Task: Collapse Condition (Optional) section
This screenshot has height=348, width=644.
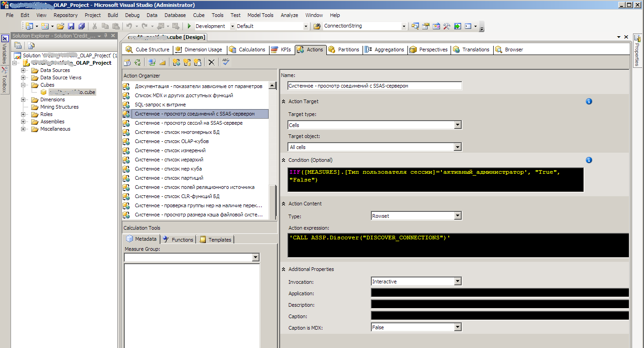Action: tap(283, 160)
